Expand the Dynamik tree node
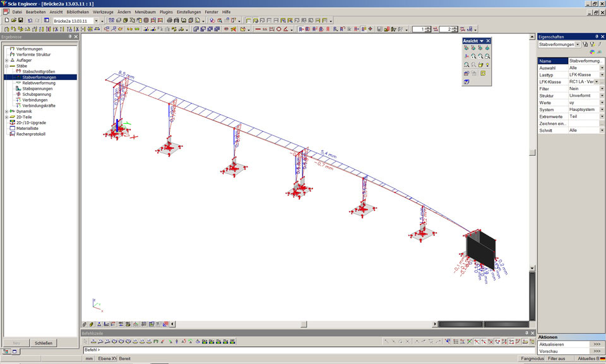Image resolution: width=606 pixels, height=364 pixels. click(6, 111)
